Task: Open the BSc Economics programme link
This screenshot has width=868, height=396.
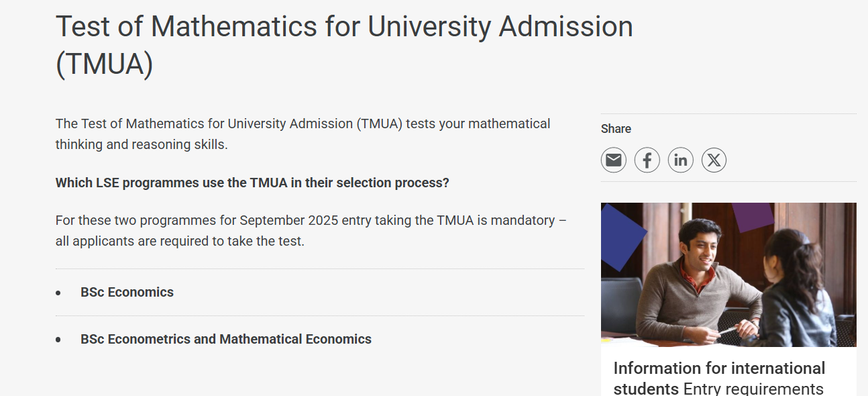Action: coord(127,292)
